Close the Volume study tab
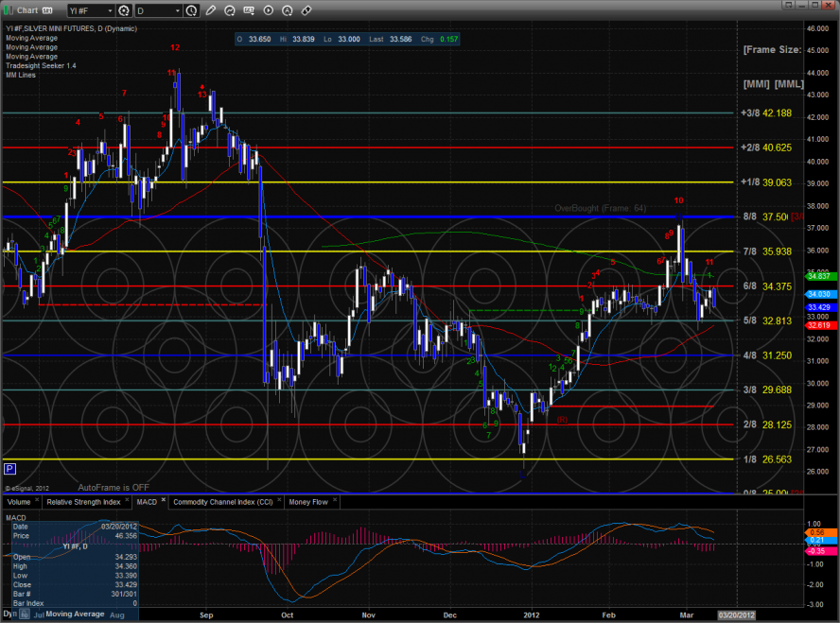Viewport: 840px width, 623px height. pos(35,500)
